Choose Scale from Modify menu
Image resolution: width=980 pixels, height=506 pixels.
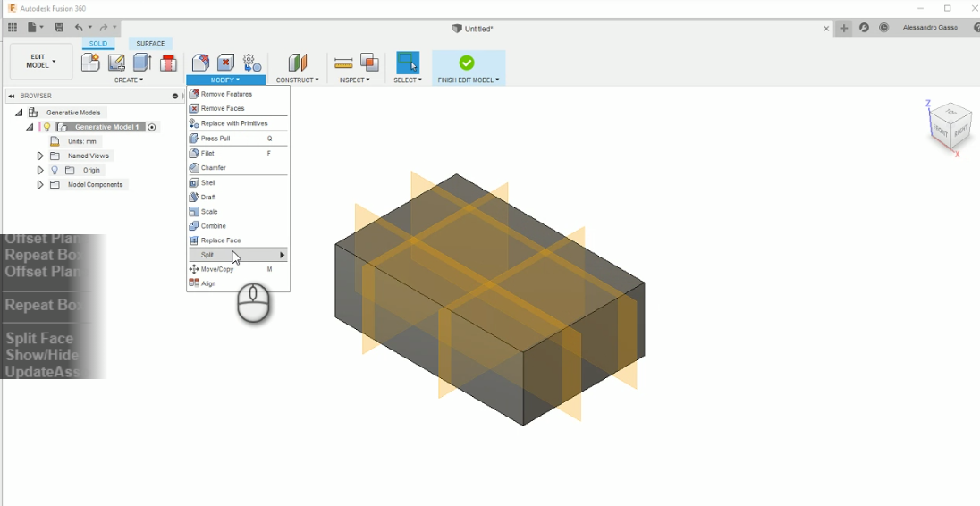[x=238, y=211]
